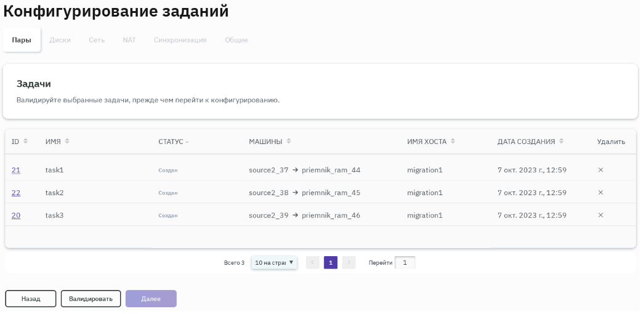Go to previous page arrow
The width and height of the screenshot is (644, 314).
313,263
